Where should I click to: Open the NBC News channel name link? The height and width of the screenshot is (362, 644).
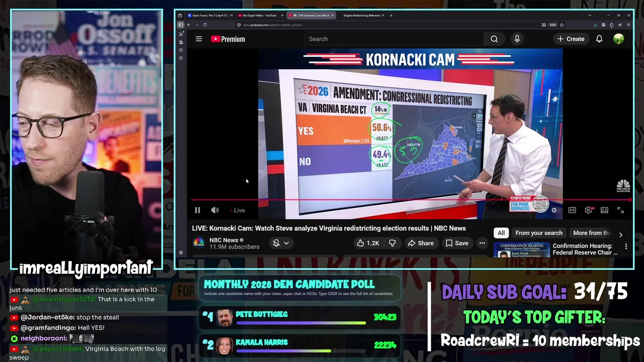click(x=224, y=240)
